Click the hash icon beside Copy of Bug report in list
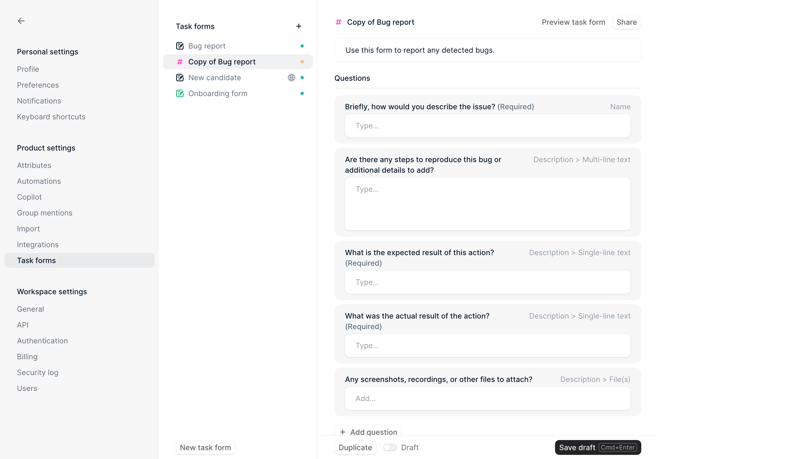Screen dimensions: 800x459 pos(180,62)
